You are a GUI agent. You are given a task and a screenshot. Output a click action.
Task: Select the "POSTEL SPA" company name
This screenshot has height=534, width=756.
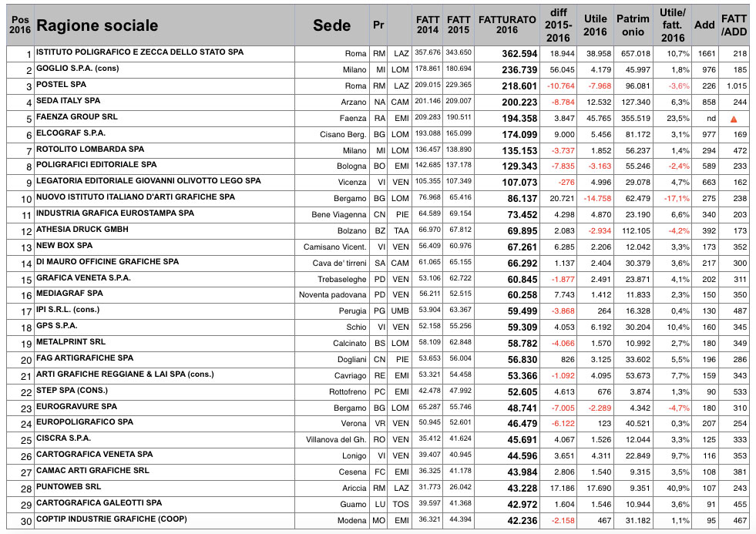pos(61,84)
